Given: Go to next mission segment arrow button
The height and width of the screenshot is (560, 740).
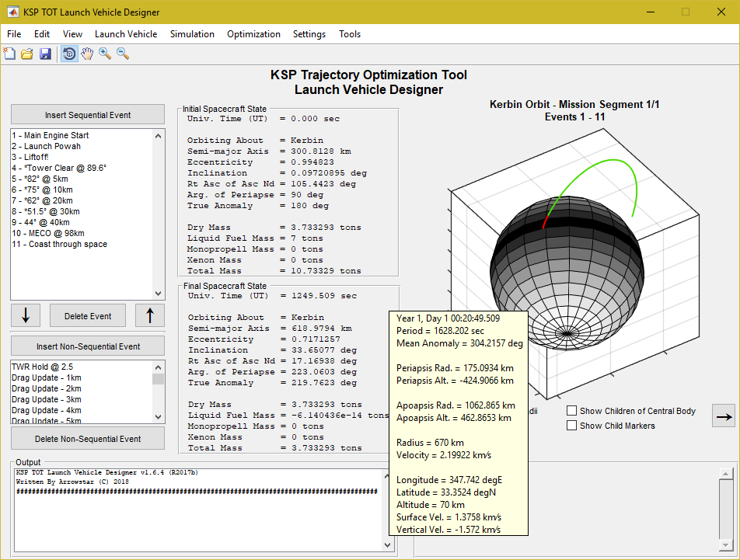Looking at the screenshot, I should (724, 416).
